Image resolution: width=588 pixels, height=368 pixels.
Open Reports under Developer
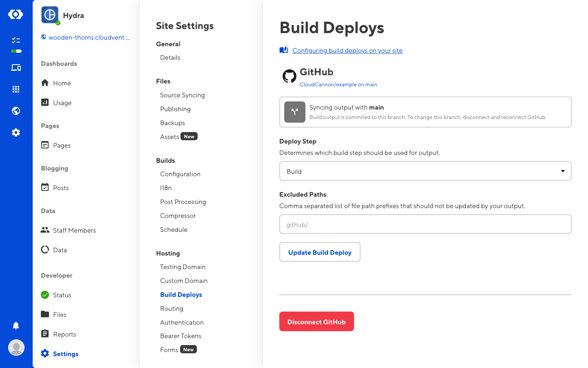[x=65, y=334]
